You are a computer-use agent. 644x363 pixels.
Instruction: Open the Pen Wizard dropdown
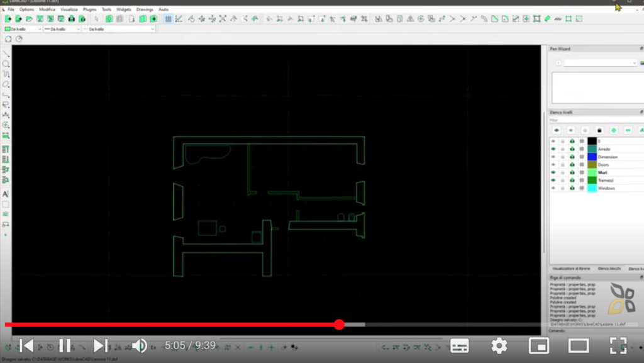[600, 63]
